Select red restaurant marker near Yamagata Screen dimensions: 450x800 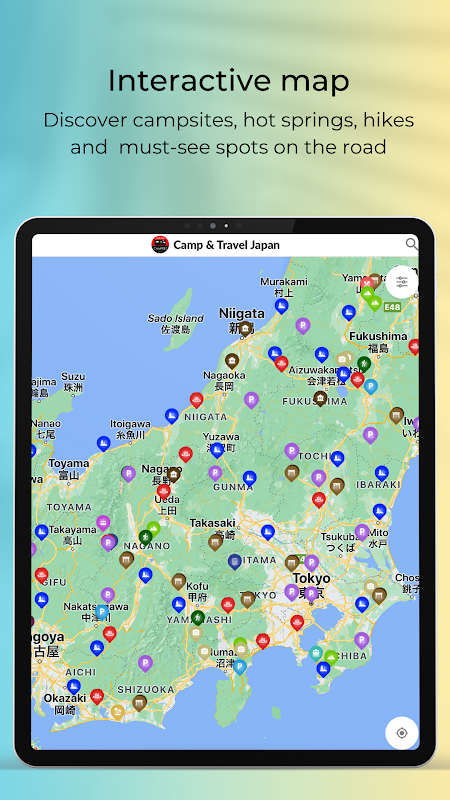coord(366,284)
